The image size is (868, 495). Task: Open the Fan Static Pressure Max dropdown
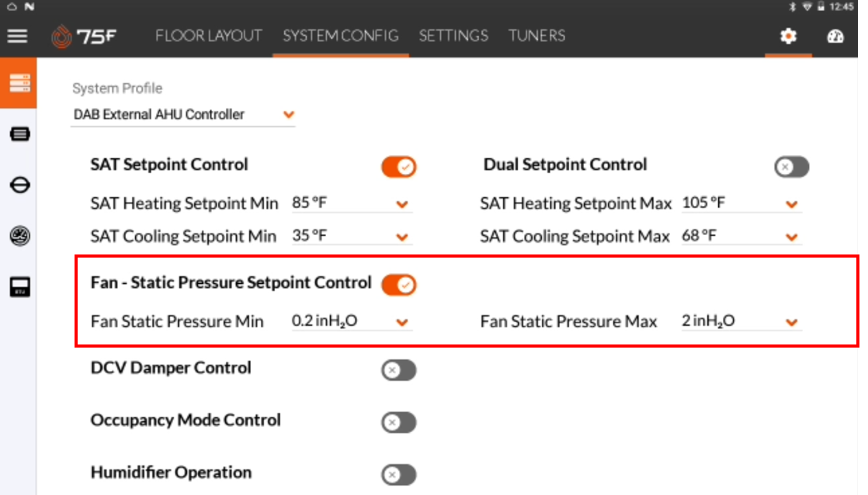pyautogui.click(x=790, y=321)
